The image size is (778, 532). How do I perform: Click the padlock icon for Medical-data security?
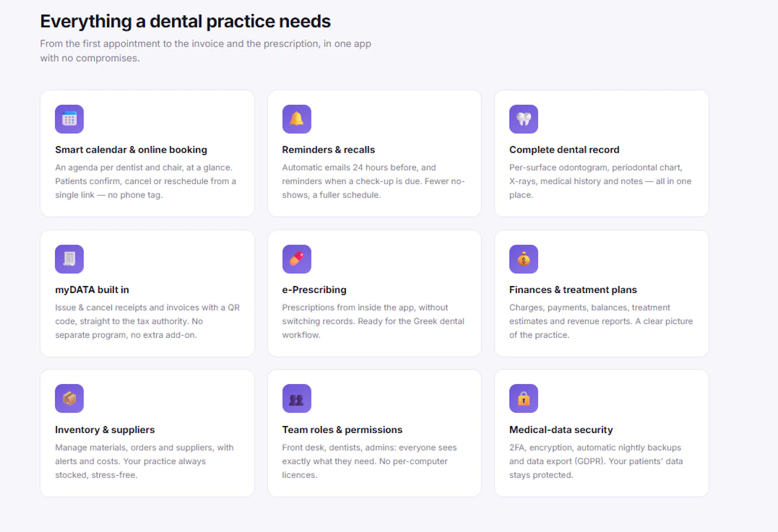tap(524, 398)
